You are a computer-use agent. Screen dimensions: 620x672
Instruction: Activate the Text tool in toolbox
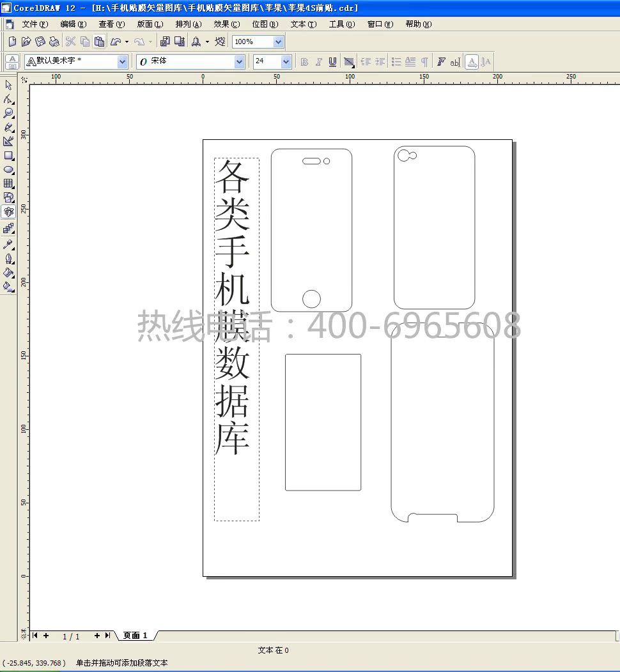coord(8,212)
